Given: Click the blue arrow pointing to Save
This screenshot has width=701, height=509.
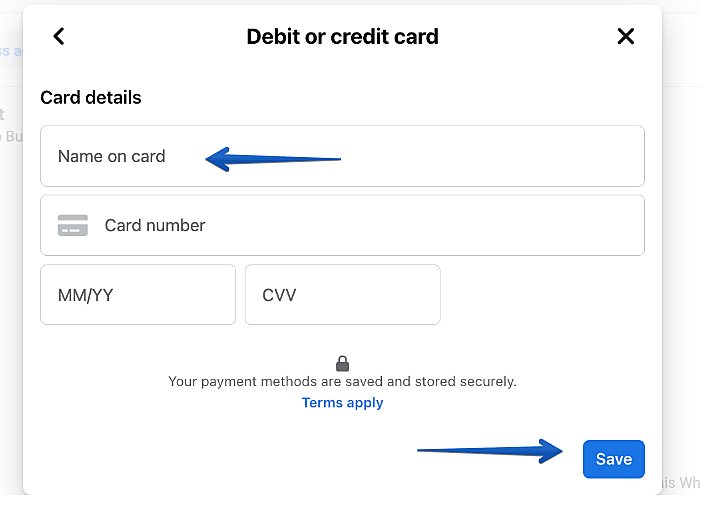Looking at the screenshot, I should click(492, 451).
